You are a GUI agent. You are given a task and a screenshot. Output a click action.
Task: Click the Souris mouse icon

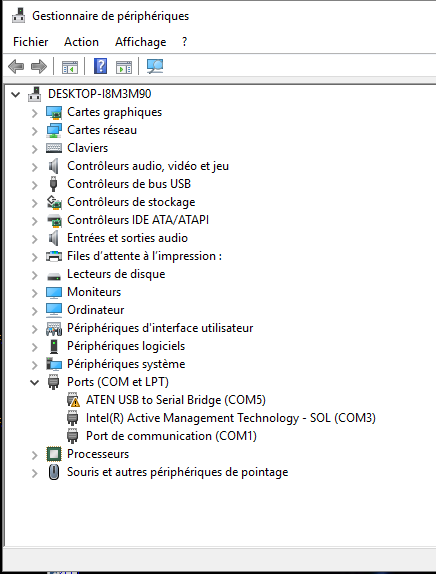54,472
